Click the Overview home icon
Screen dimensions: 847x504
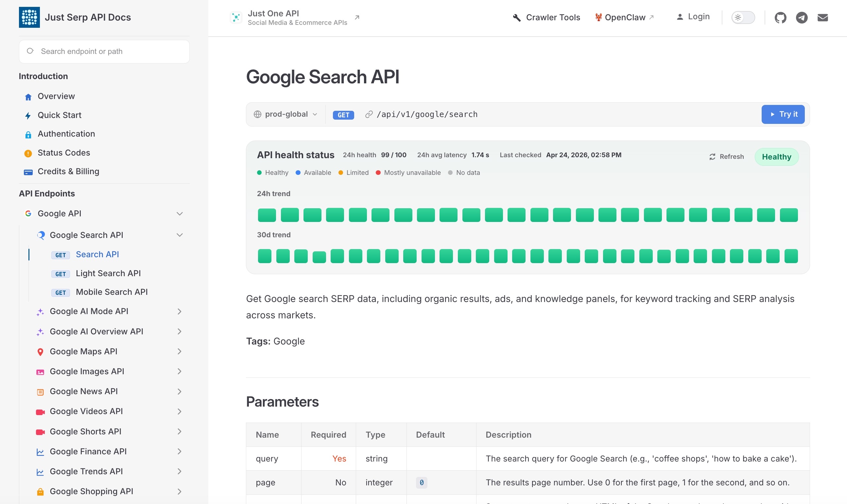[28, 97]
